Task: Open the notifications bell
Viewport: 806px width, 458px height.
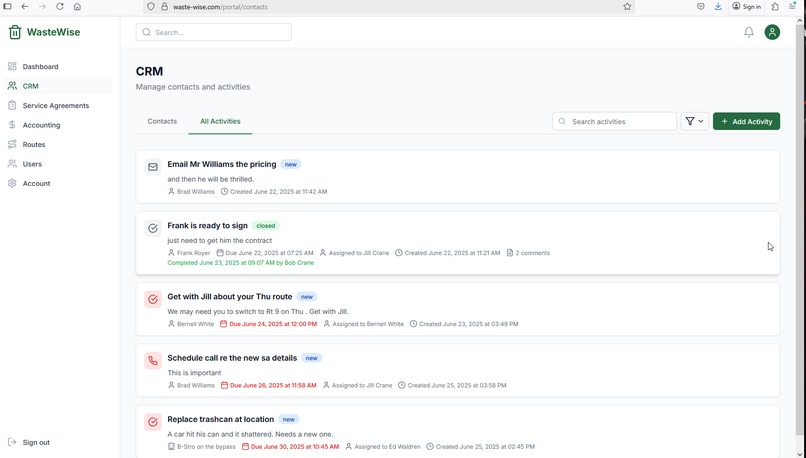Action: (749, 32)
